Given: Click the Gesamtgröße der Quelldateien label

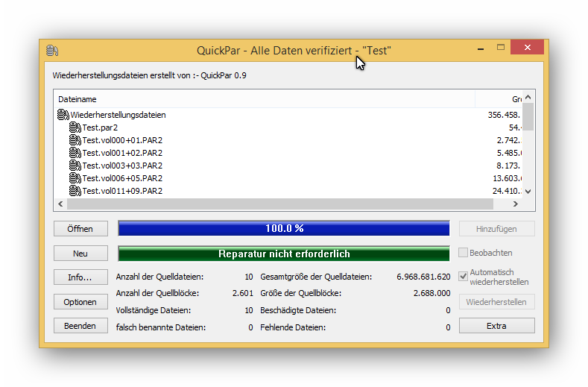Looking at the screenshot, I should (x=316, y=277).
